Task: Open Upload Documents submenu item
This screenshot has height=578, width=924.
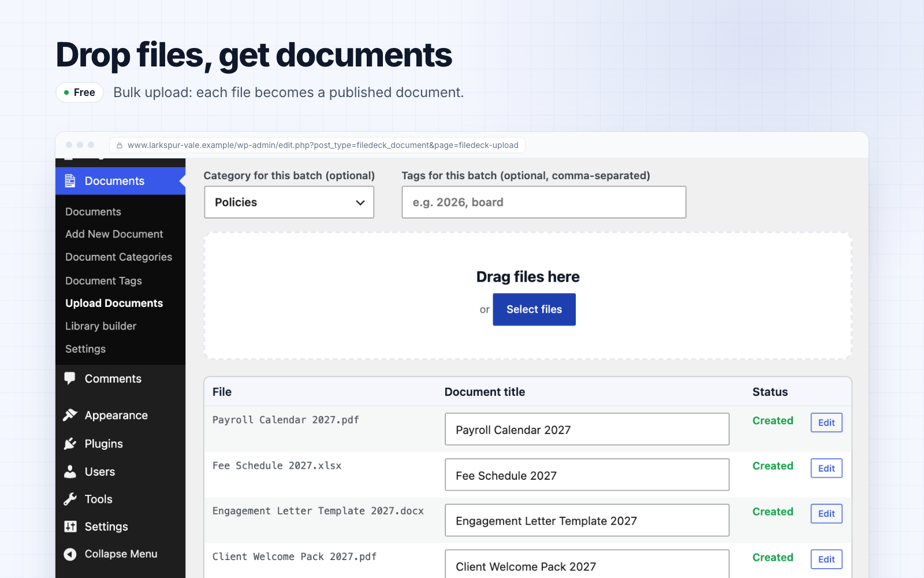Action: 114,303
